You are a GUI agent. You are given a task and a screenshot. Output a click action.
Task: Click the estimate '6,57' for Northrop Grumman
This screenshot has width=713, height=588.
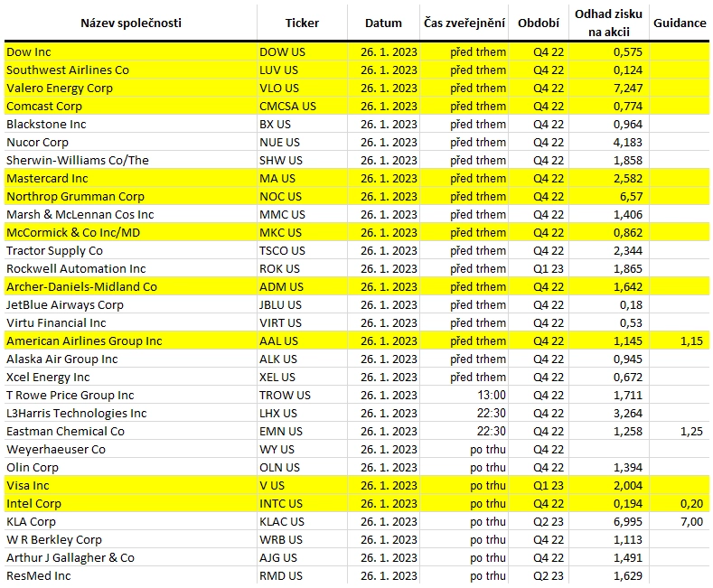(x=631, y=196)
